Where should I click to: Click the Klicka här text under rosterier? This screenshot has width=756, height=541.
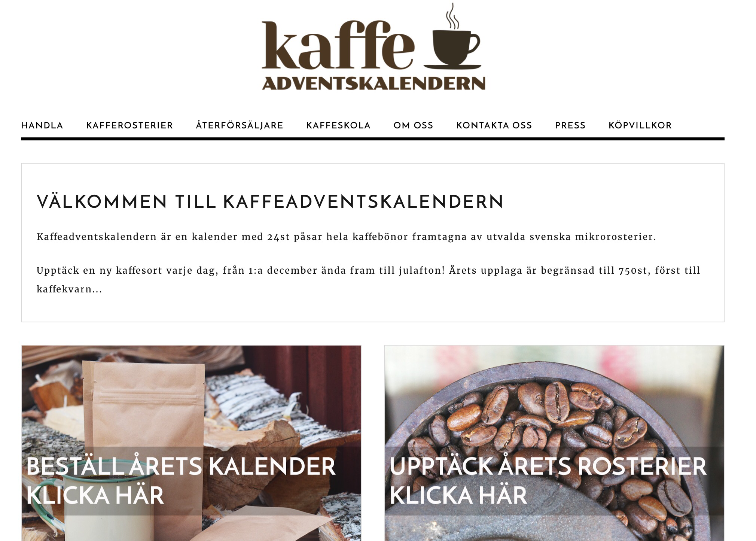458,495
